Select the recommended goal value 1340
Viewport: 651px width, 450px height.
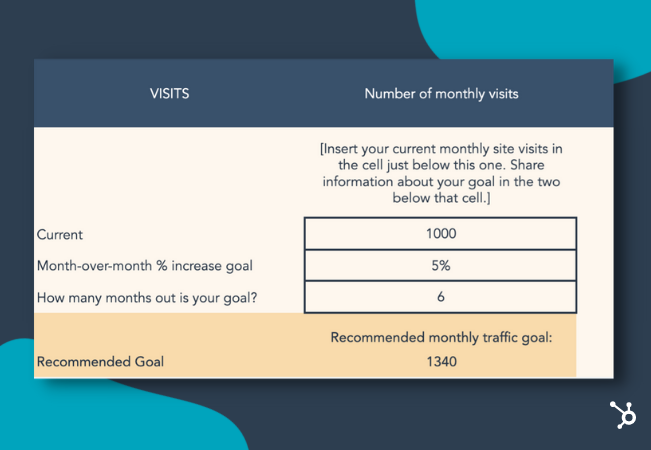coord(441,362)
